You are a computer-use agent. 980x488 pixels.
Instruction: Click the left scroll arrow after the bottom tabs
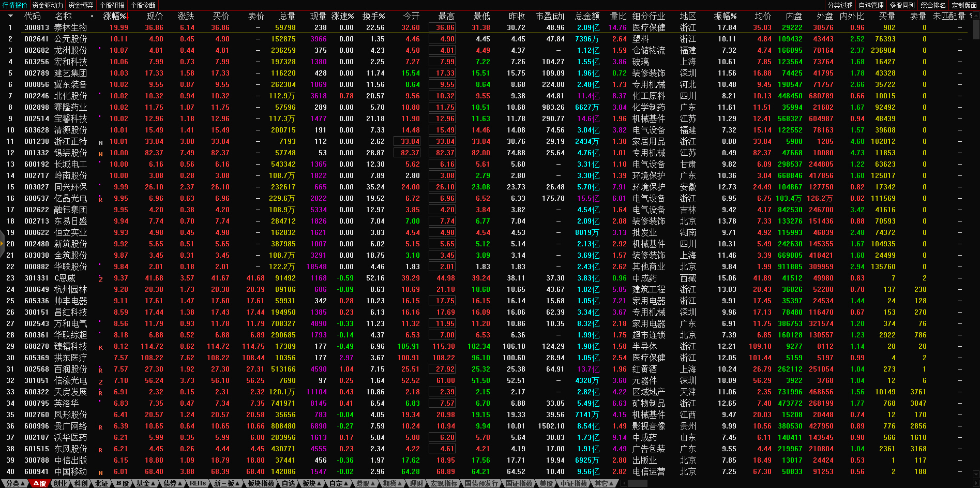(624, 483)
